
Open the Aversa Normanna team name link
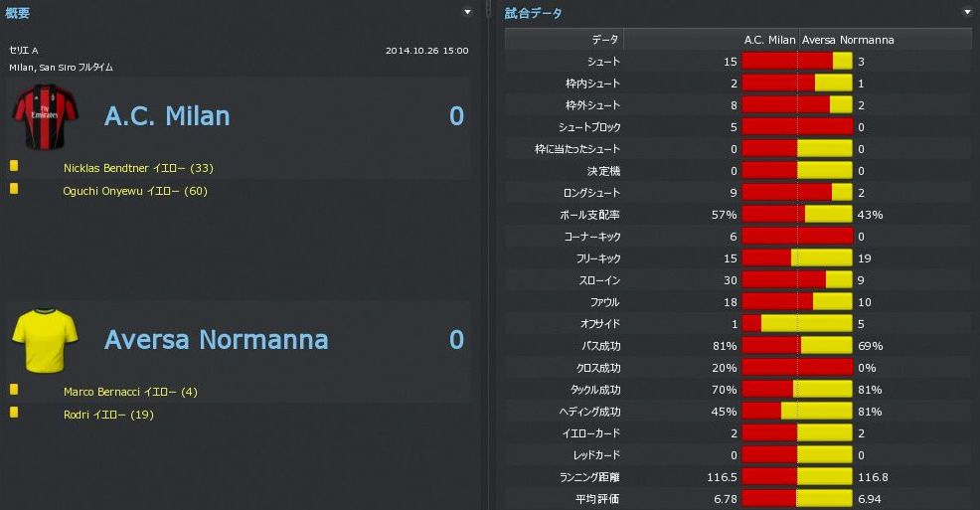click(216, 340)
